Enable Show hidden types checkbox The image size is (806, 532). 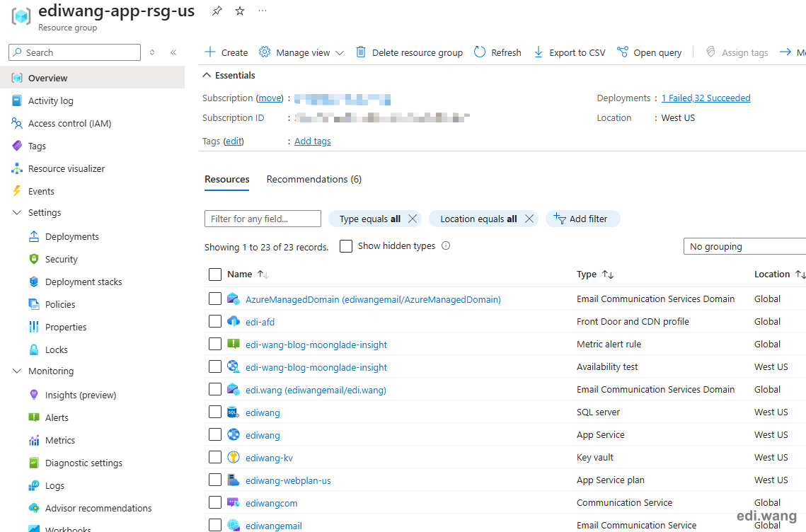(346, 246)
